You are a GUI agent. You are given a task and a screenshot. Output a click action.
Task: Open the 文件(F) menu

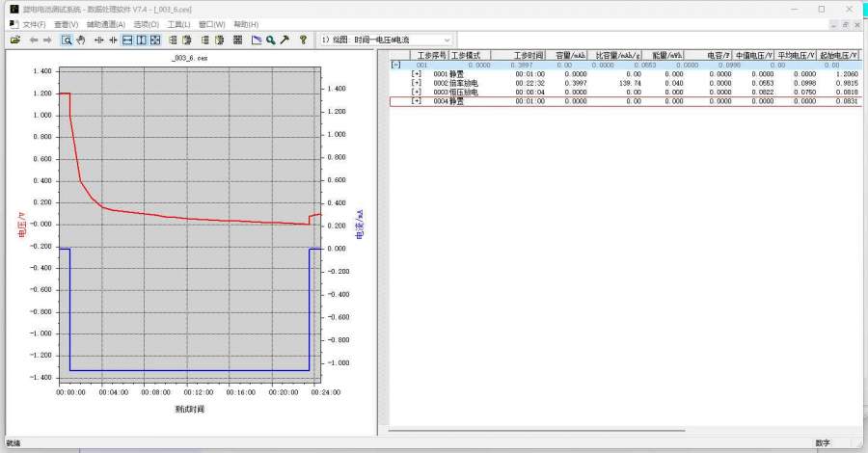(34, 24)
